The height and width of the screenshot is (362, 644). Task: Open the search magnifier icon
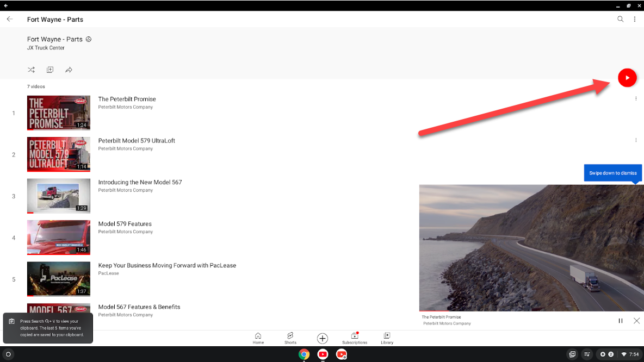click(x=620, y=19)
